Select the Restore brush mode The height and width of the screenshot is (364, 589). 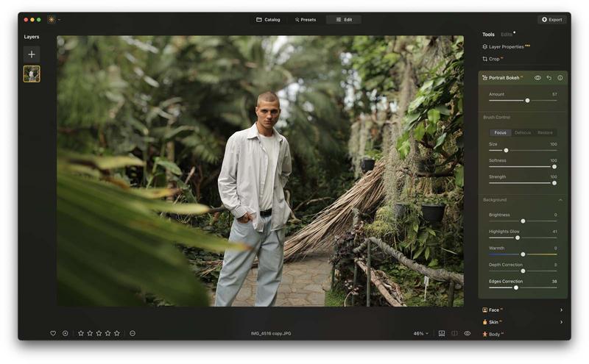(x=545, y=132)
